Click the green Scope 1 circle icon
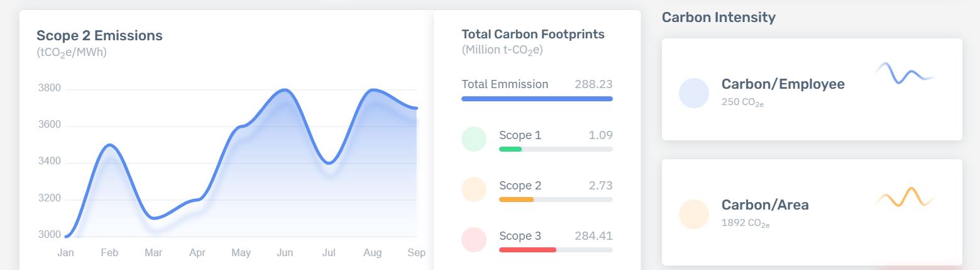This screenshot has width=980, height=270. tap(473, 138)
